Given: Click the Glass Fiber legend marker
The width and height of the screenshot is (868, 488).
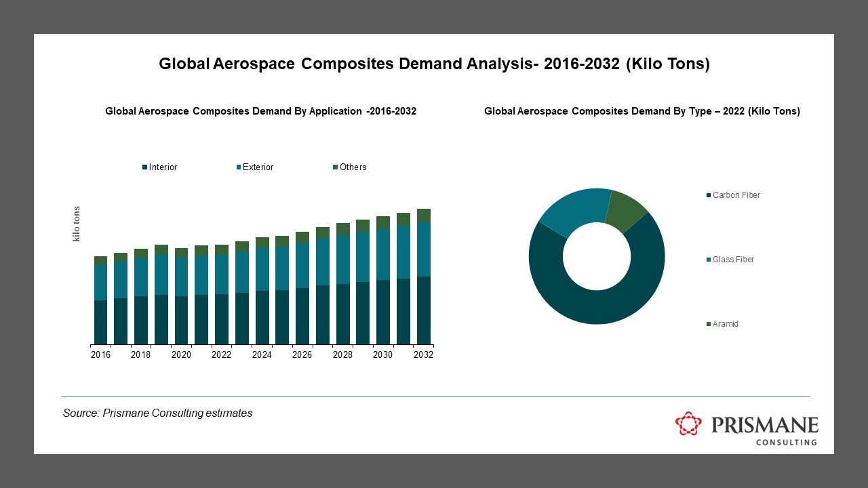Looking at the screenshot, I should tap(707, 259).
